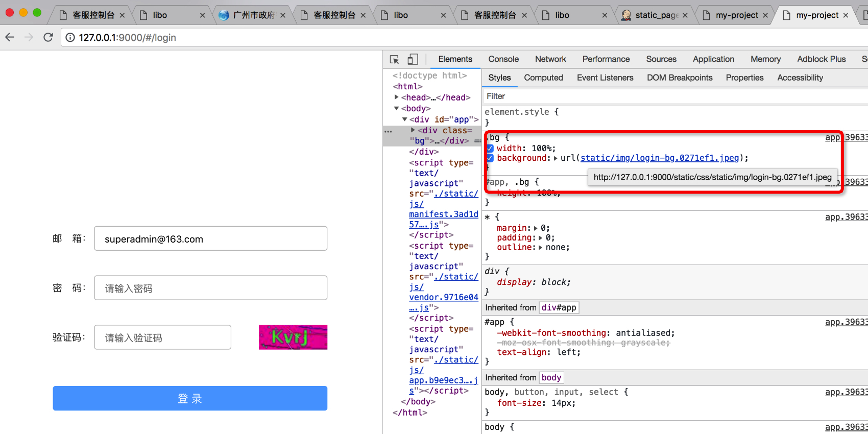
Task: Disable the background property checkbox
Action: click(490, 158)
